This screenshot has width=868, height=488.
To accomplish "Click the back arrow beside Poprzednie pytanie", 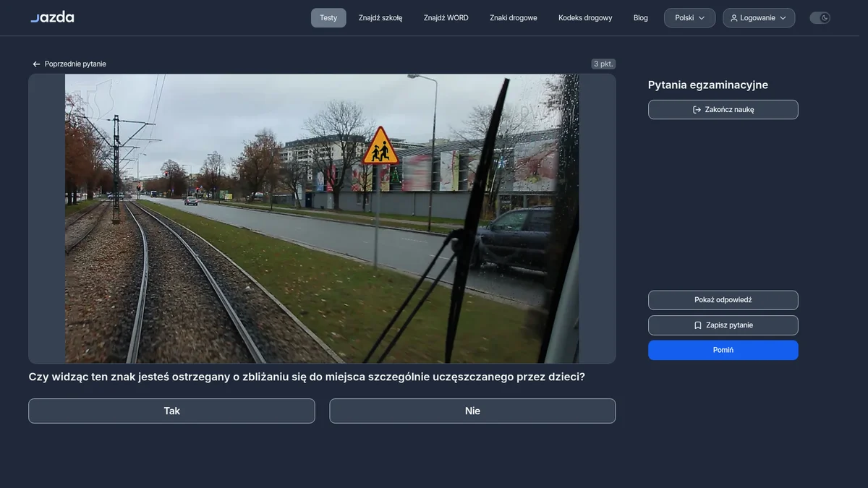I will (x=36, y=64).
